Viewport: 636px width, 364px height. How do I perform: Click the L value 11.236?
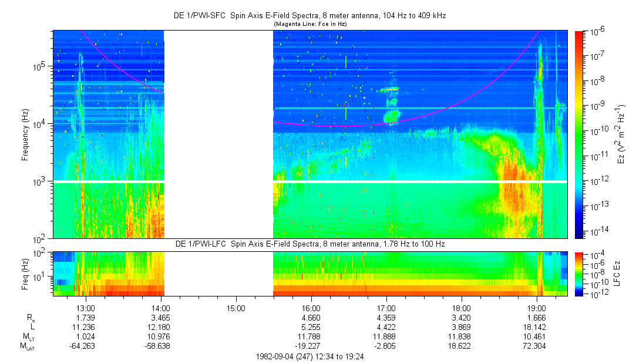tap(85, 327)
